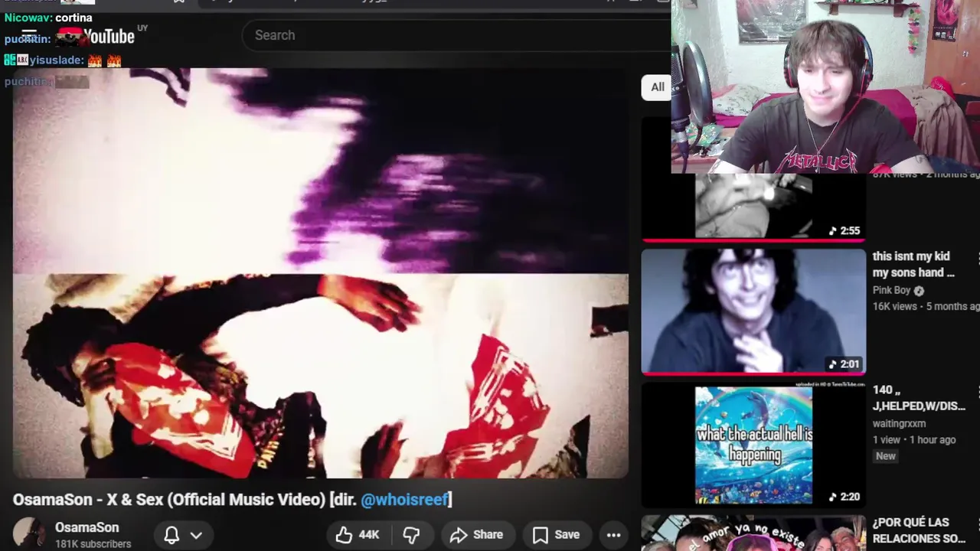Open the Pink Boy video thumbnail
The width and height of the screenshot is (980, 551).
753,311
